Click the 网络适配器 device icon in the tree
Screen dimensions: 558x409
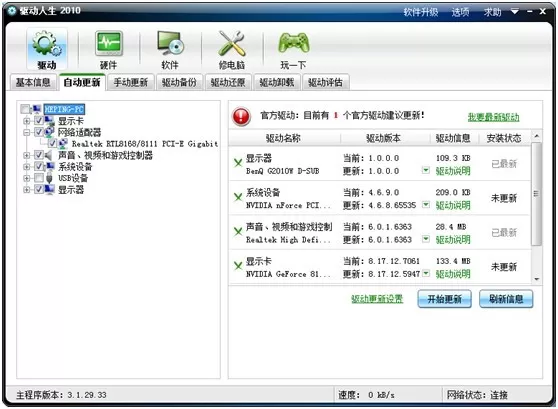[50, 132]
